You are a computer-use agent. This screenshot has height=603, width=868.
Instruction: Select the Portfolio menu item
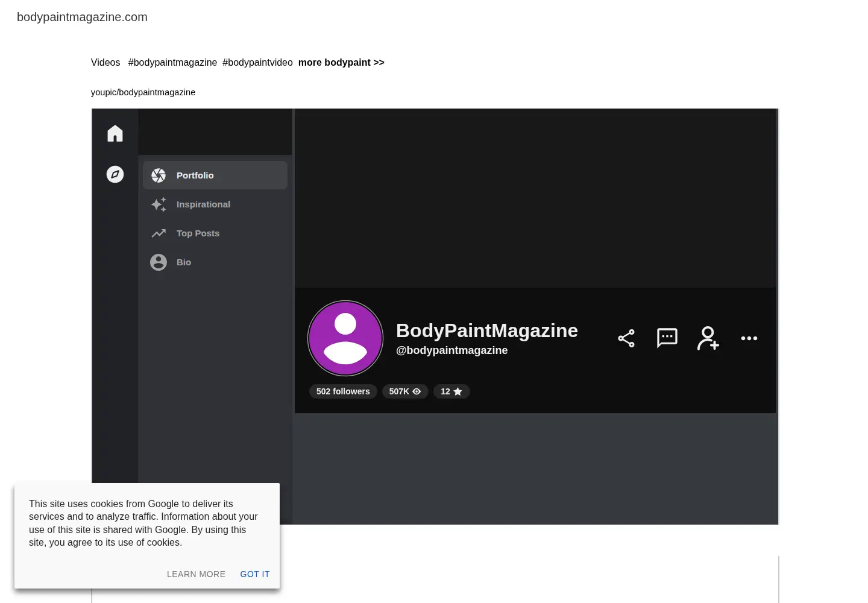tap(215, 175)
